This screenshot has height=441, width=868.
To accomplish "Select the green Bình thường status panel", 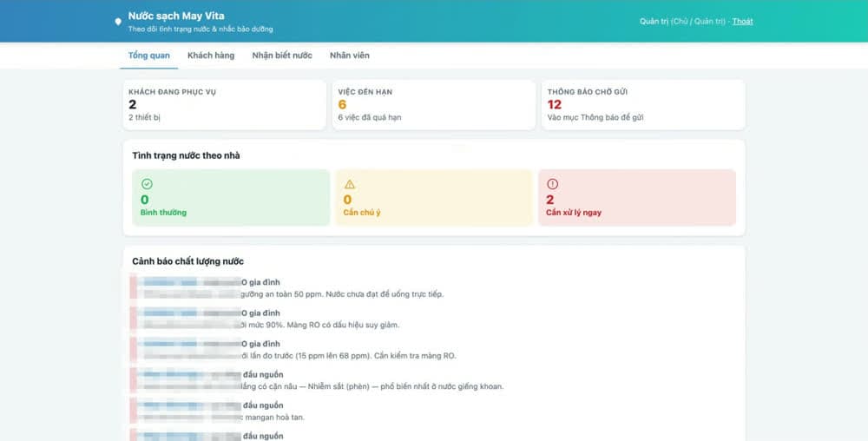I will (x=231, y=198).
